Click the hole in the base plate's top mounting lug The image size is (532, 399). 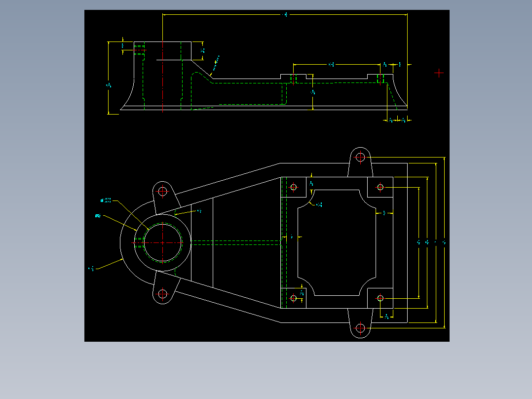click(360, 157)
